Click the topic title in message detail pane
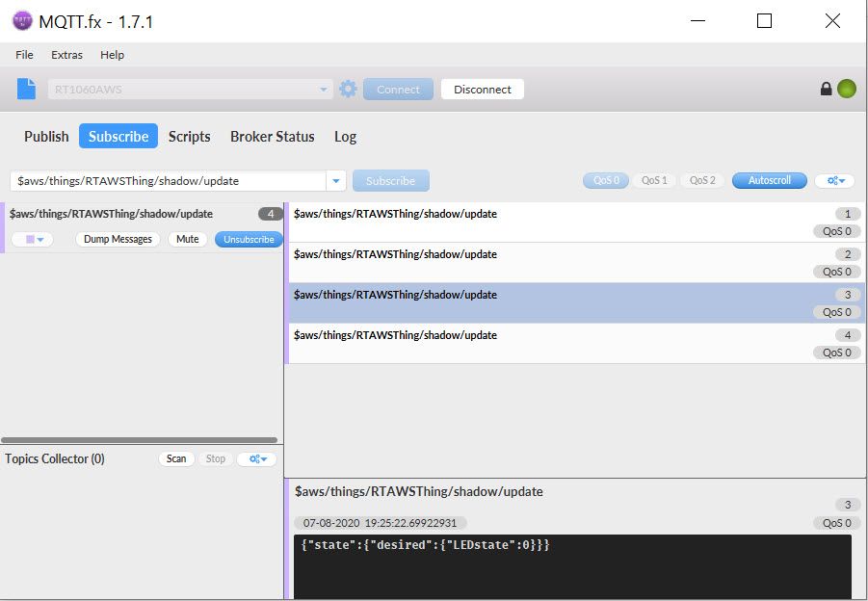Screen dimensions: 868x601 tap(418, 491)
